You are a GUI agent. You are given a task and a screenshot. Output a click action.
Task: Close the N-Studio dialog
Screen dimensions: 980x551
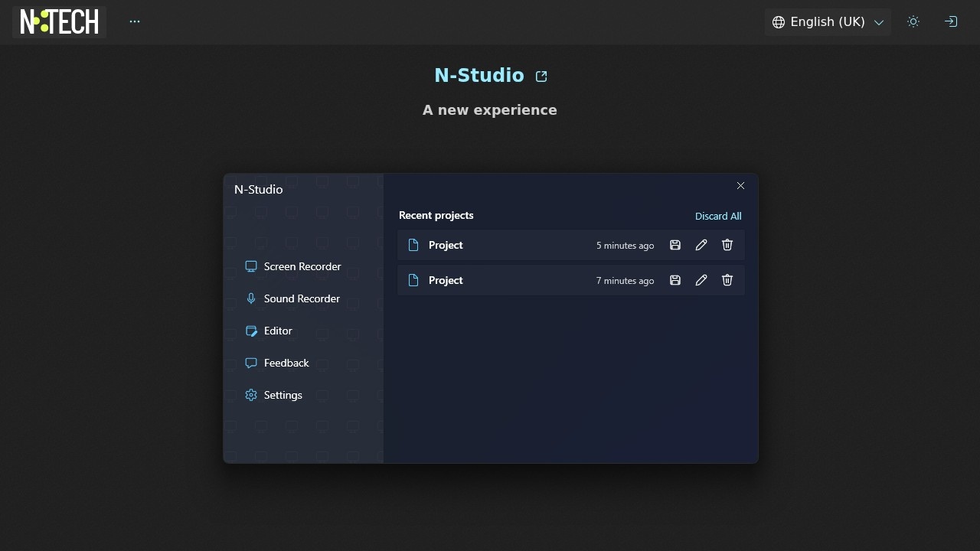(x=740, y=186)
